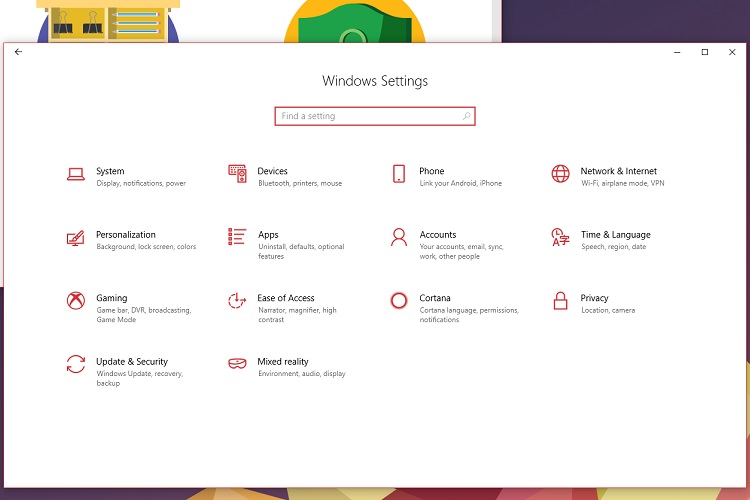Click 'Environment, audio, display' description
This screenshot has width=750, height=500.
301,373
